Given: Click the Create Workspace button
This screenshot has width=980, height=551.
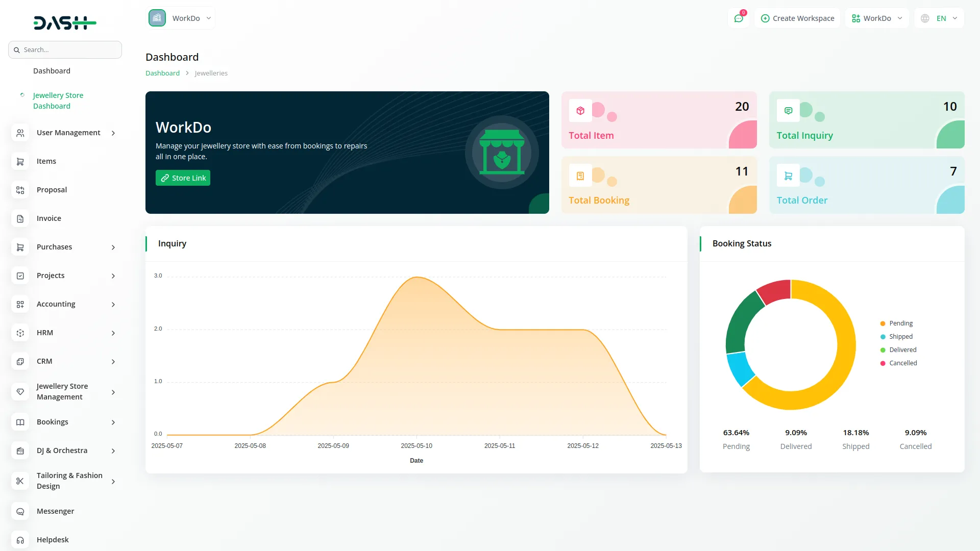Looking at the screenshot, I should [x=797, y=18].
